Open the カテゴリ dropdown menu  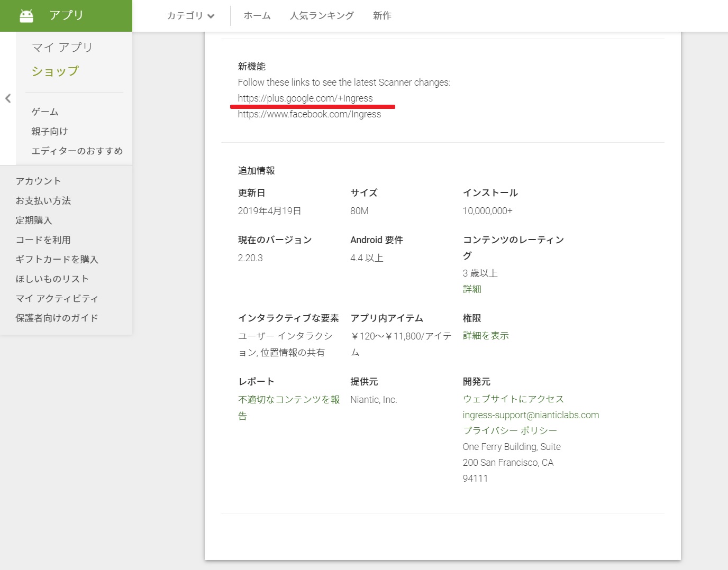tap(191, 16)
